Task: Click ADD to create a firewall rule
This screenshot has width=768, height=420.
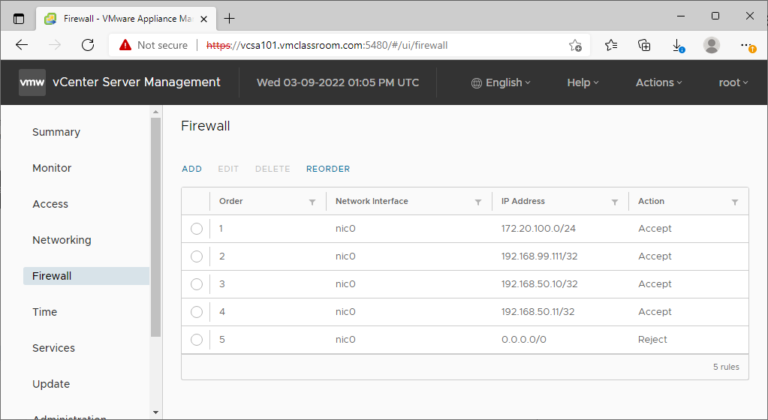Action: tap(192, 169)
